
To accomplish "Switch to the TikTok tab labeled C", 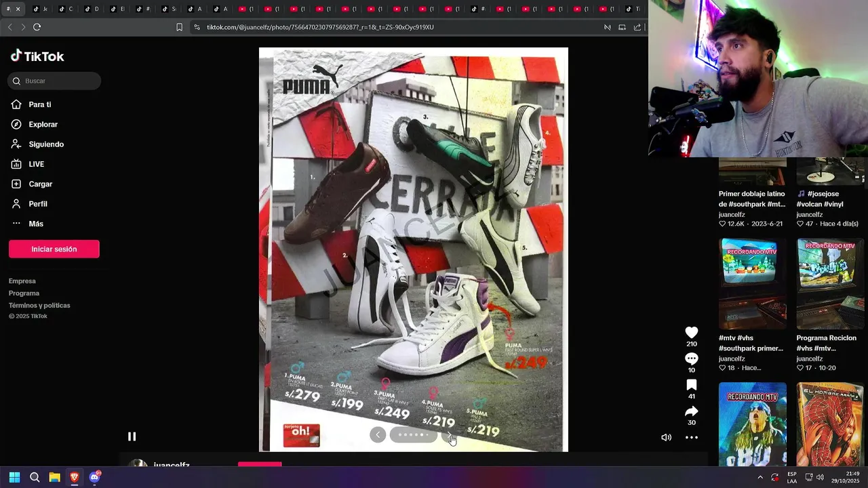I will coord(66,9).
